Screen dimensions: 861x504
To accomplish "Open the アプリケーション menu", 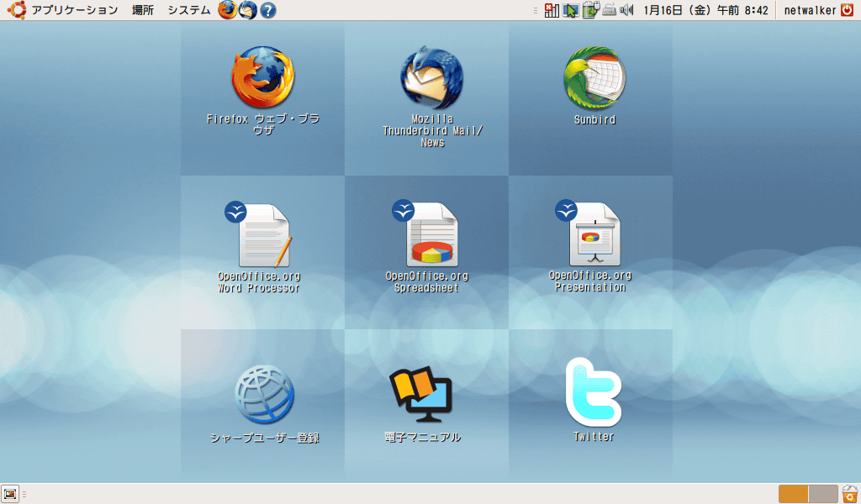I will pos(75,10).
